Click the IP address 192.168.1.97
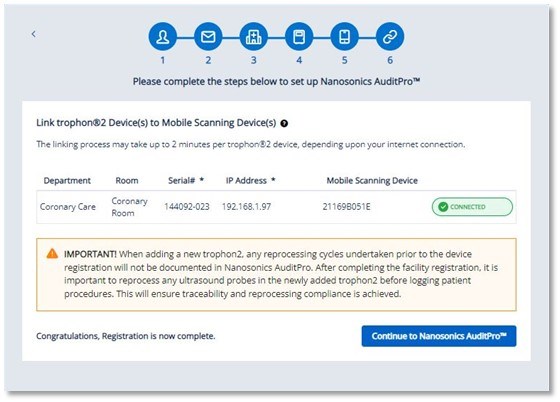560x402 pixels. [x=246, y=207]
